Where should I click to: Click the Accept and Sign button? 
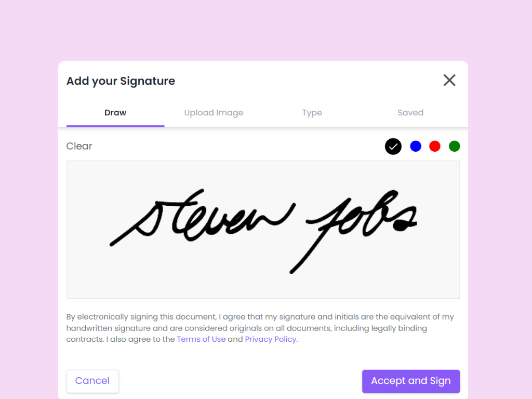point(410,381)
